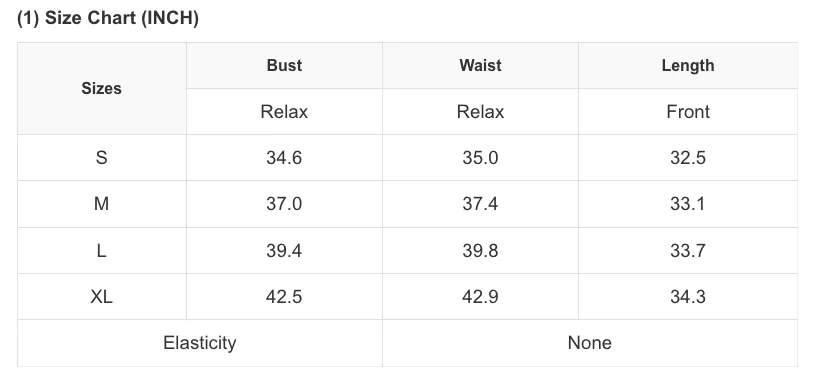
Task: Click the Elasticity row label
Action: click(x=200, y=343)
